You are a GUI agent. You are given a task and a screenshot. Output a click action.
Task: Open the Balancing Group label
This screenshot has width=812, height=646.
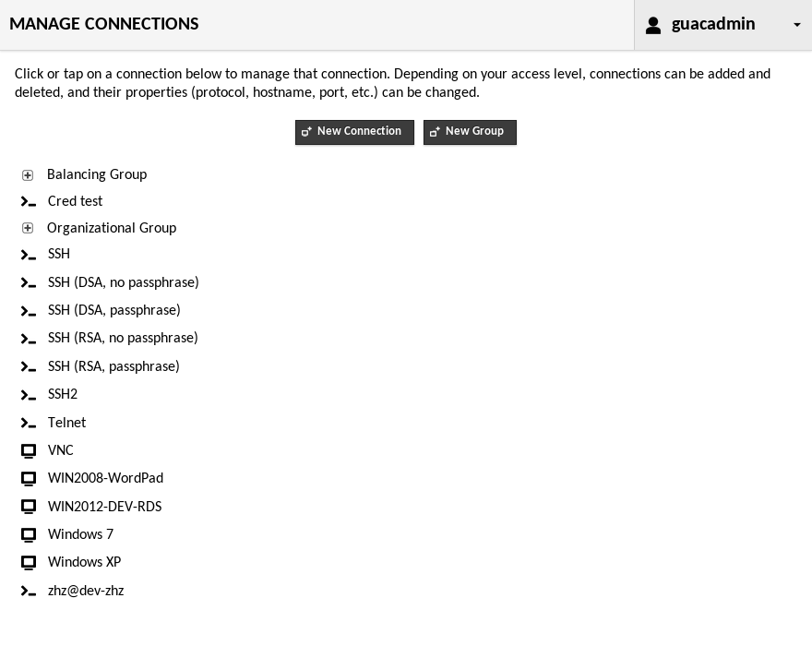(97, 174)
